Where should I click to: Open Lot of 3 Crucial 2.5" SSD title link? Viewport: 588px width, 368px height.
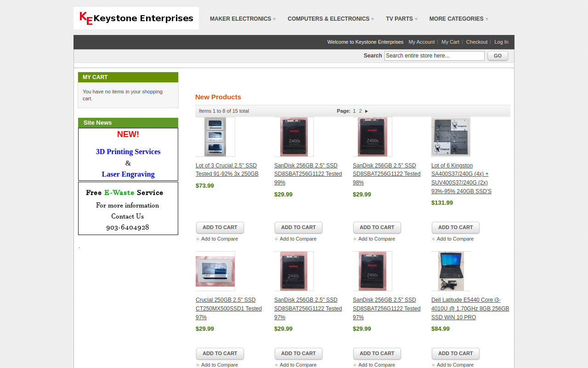pos(227,170)
